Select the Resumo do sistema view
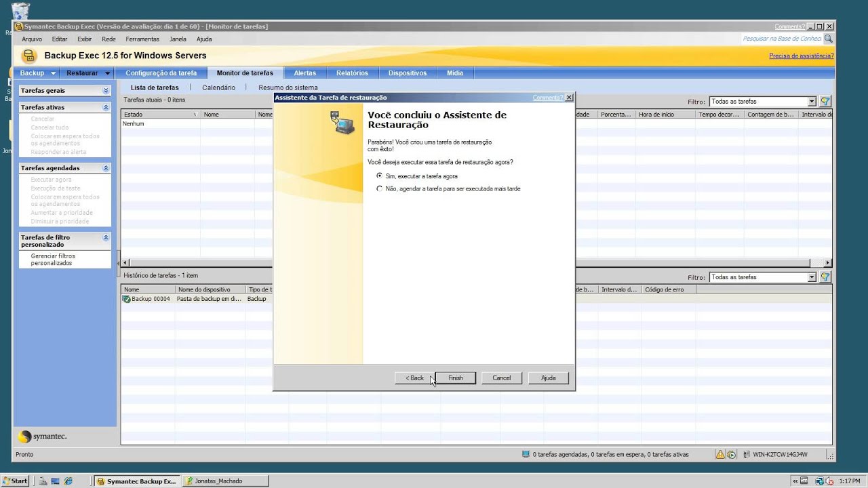 click(x=288, y=87)
